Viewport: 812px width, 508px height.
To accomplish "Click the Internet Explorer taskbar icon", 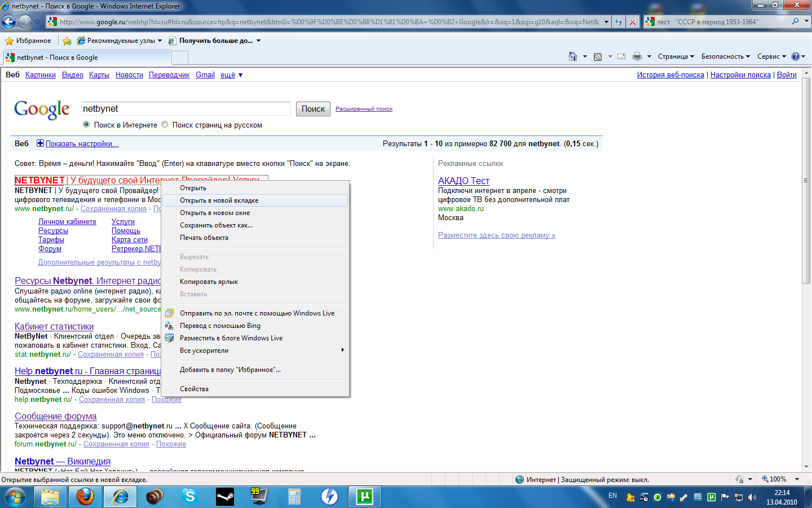I will tap(120, 497).
